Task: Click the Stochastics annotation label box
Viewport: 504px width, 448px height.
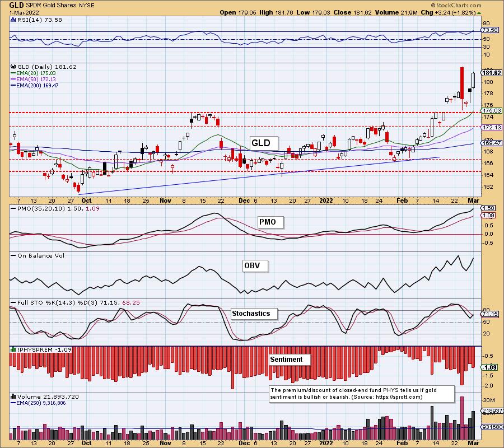Action: tap(254, 314)
